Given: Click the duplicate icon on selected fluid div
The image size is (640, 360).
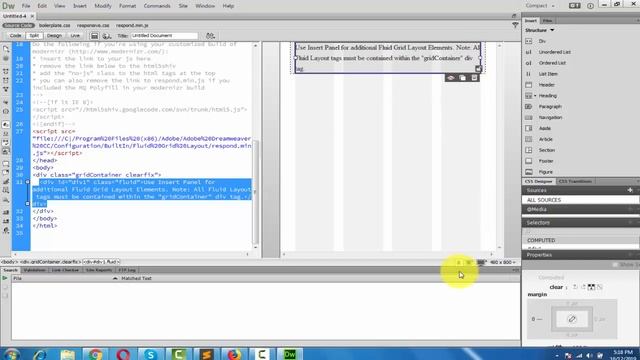Looking at the screenshot, I should pyautogui.click(x=462, y=78).
